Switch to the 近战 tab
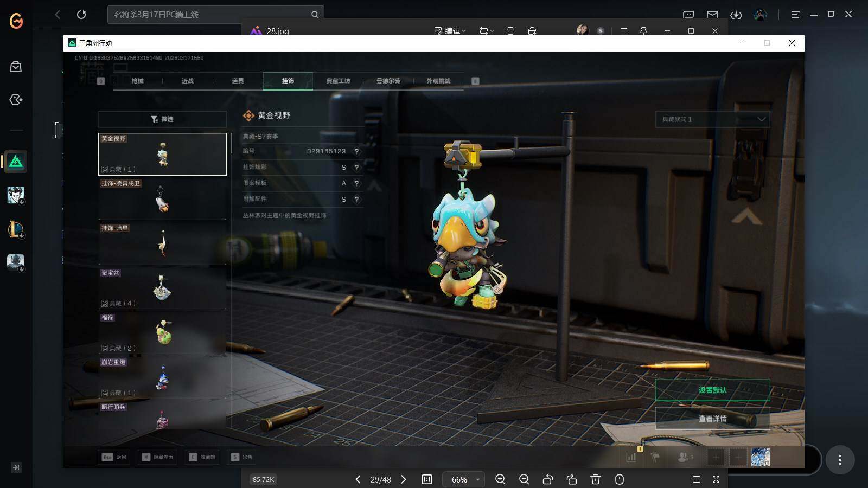Screen dimensions: 868x488 pyautogui.click(x=188, y=81)
